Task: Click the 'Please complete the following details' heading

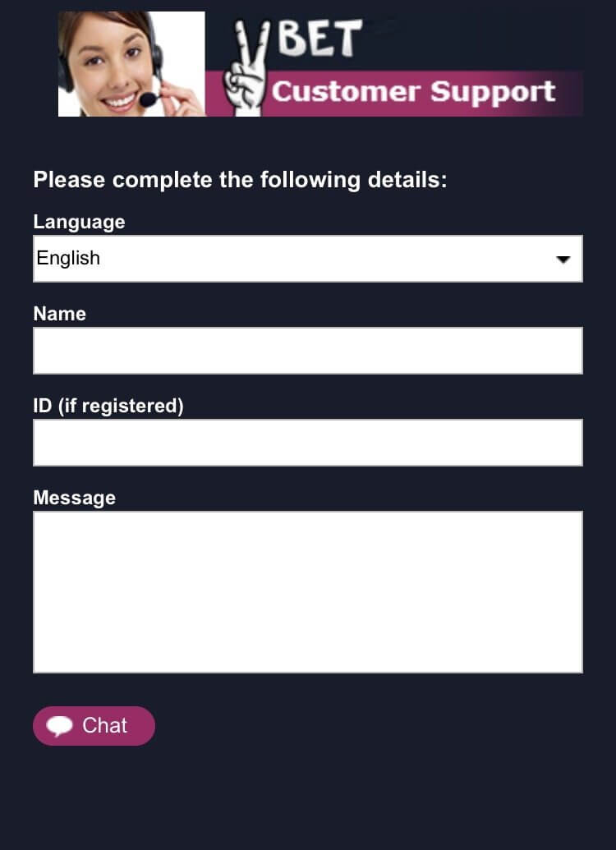Action: pyautogui.click(x=240, y=179)
